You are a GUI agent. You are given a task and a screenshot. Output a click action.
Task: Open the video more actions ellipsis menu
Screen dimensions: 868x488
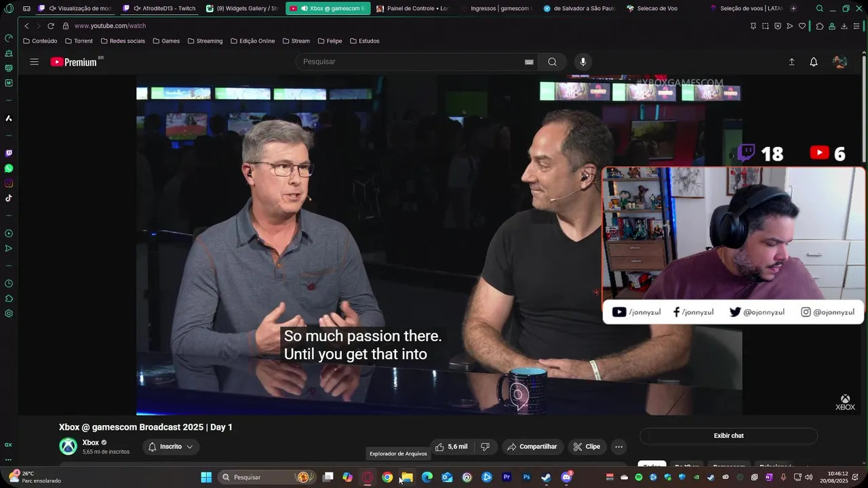618,447
